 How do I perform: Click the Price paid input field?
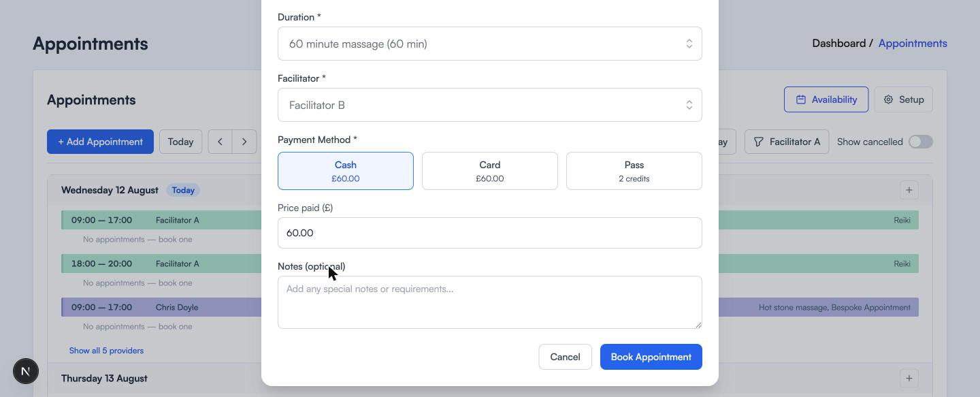489,233
